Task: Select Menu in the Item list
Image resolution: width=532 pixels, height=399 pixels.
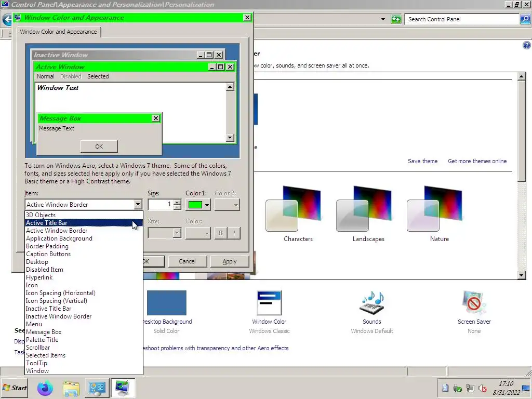Action: click(x=84, y=324)
